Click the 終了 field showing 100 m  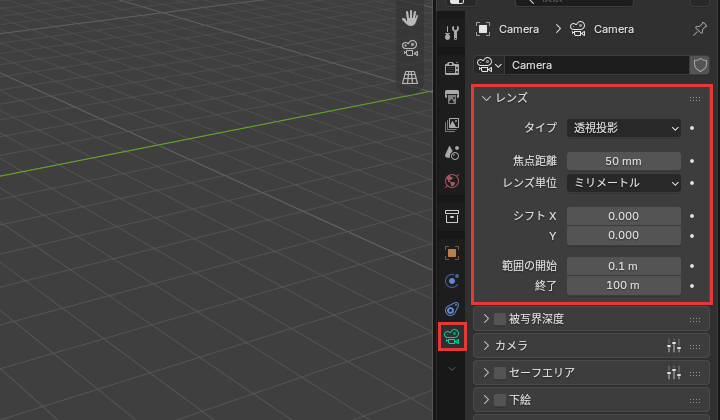pos(624,286)
